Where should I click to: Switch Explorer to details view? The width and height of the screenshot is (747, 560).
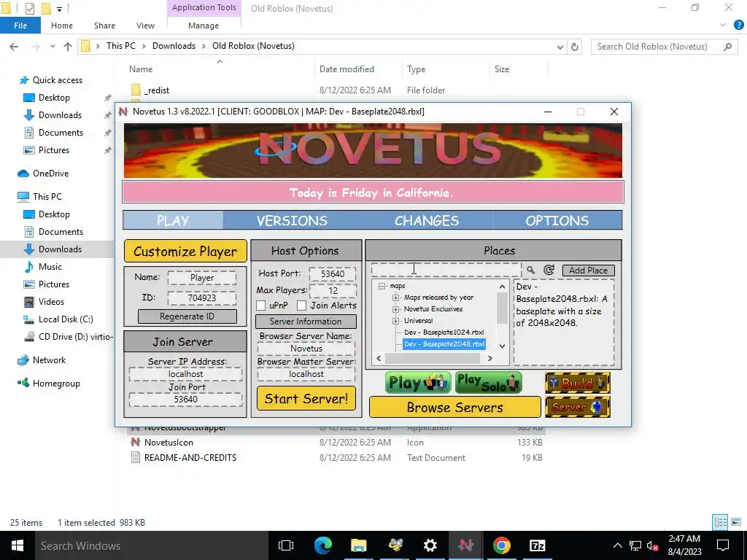(x=720, y=522)
